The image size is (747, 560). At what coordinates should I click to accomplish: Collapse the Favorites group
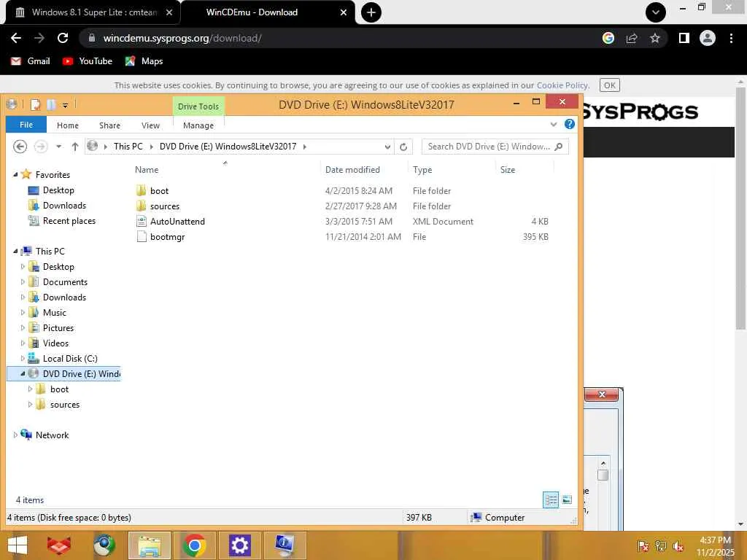(15, 175)
